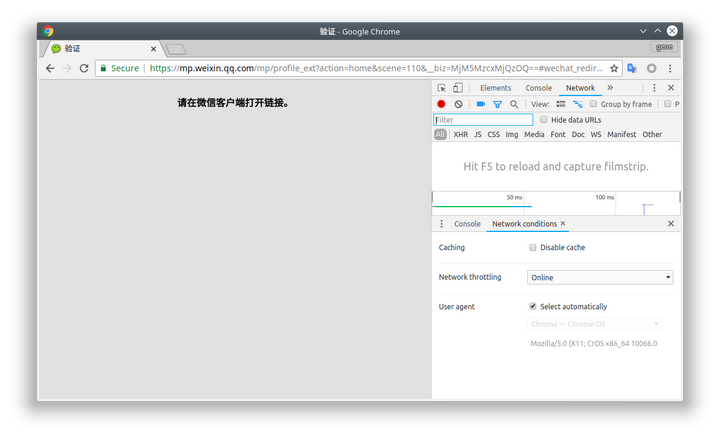Filter requests by Font
Viewport: 720px width, 438px height.
[x=558, y=135]
